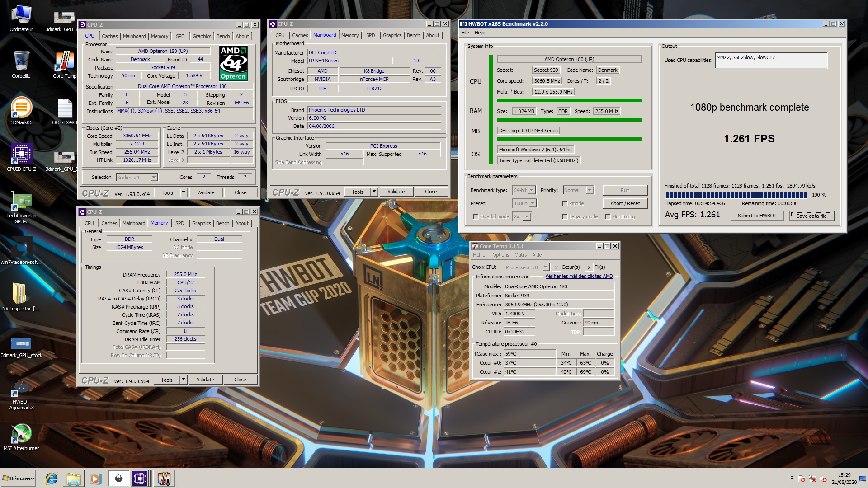The width and height of the screenshot is (868, 488).
Task: Open the Overkill mode 2x dropdown
Action: (527, 216)
